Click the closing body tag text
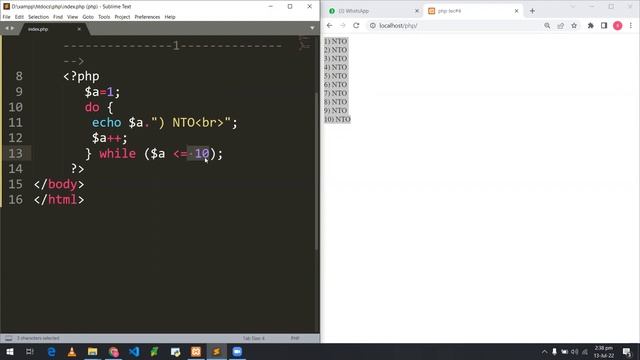640x360 pixels. (x=59, y=184)
